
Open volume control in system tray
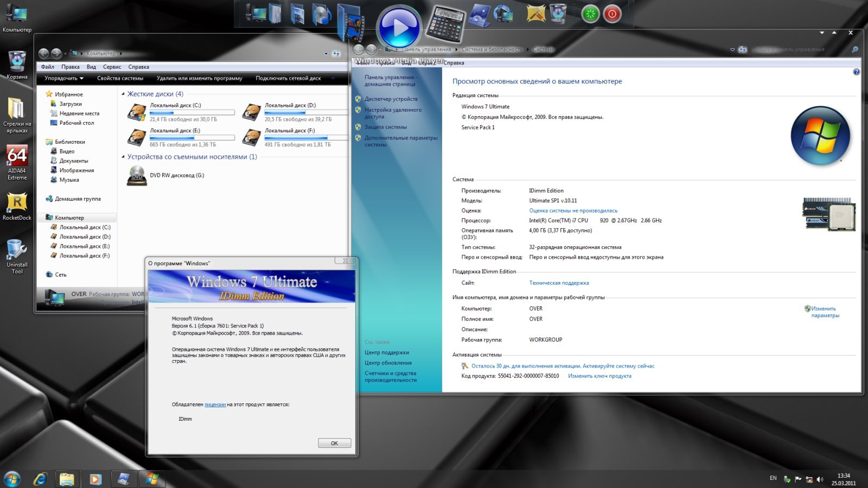tap(820, 479)
